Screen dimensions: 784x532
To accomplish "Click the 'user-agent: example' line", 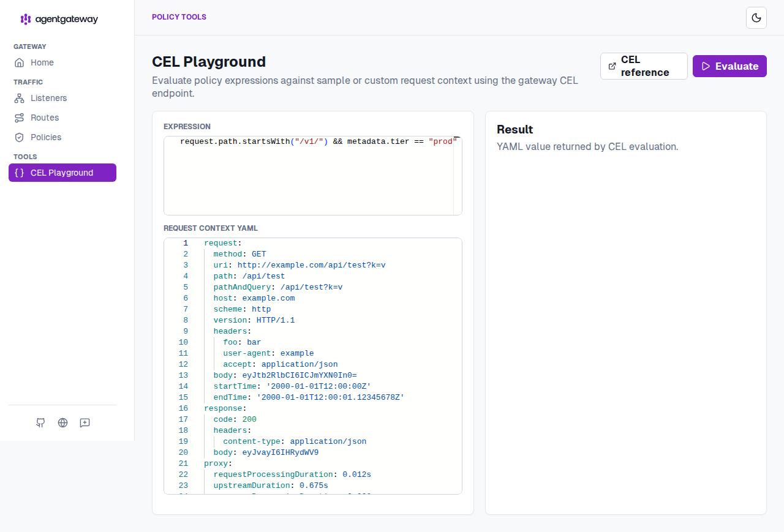I will (x=268, y=353).
